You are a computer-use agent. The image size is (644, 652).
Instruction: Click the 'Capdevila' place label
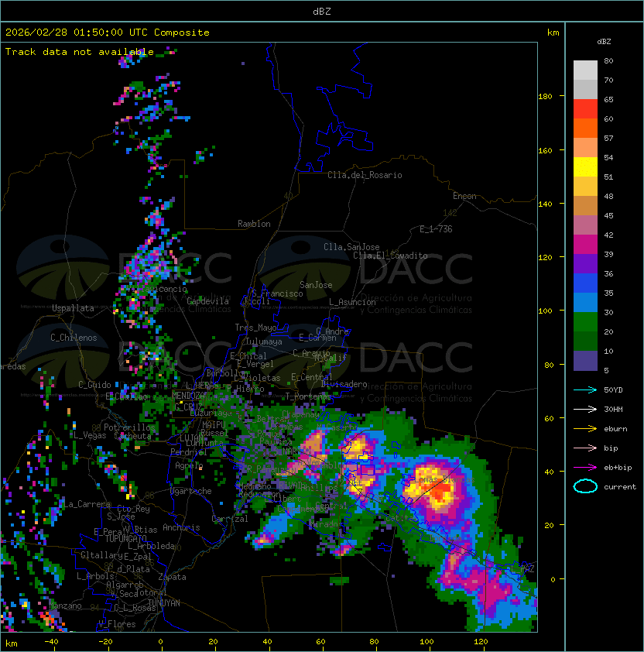[x=208, y=301]
